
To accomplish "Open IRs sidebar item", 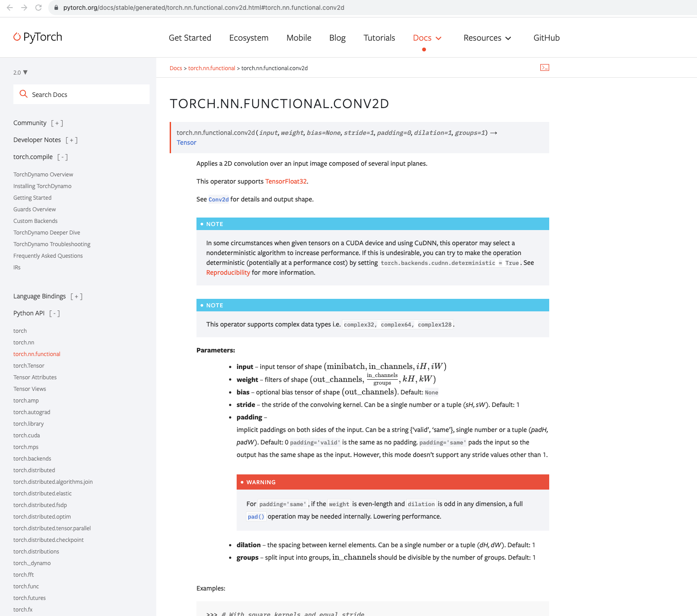I will (x=17, y=267).
